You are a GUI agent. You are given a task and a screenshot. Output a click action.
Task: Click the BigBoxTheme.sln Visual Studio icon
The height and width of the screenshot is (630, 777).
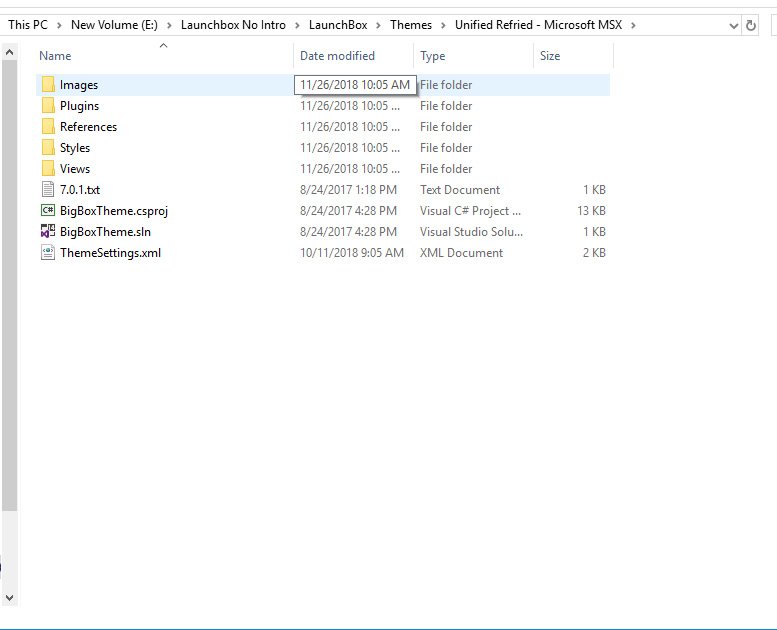(48, 231)
